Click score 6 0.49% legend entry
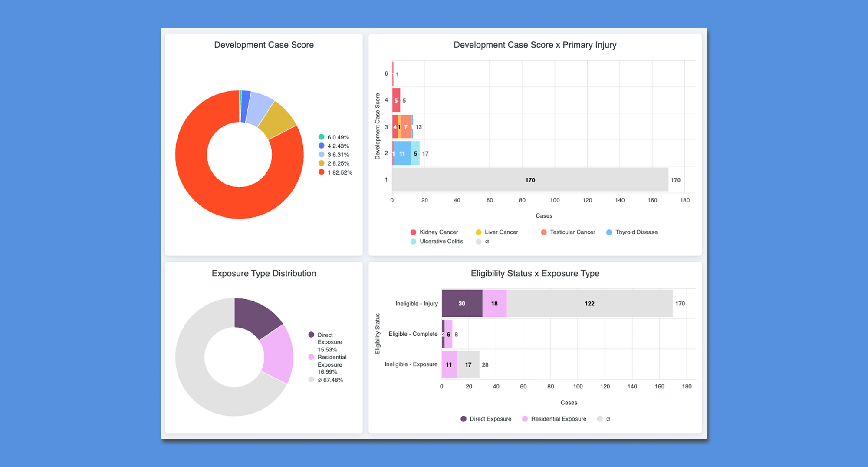The image size is (868, 467). coord(334,137)
